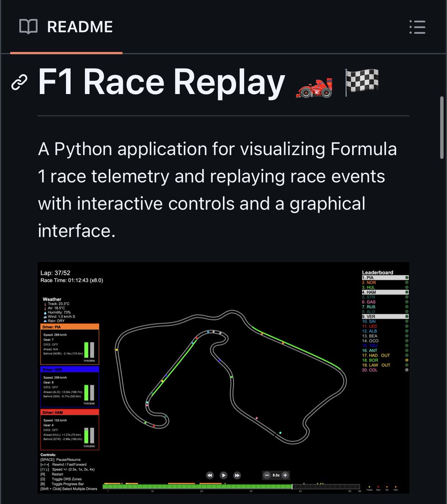Image resolution: width=447 pixels, height=504 pixels.
Task: Select 1. PIA in the leaderboard
Action: [385, 278]
